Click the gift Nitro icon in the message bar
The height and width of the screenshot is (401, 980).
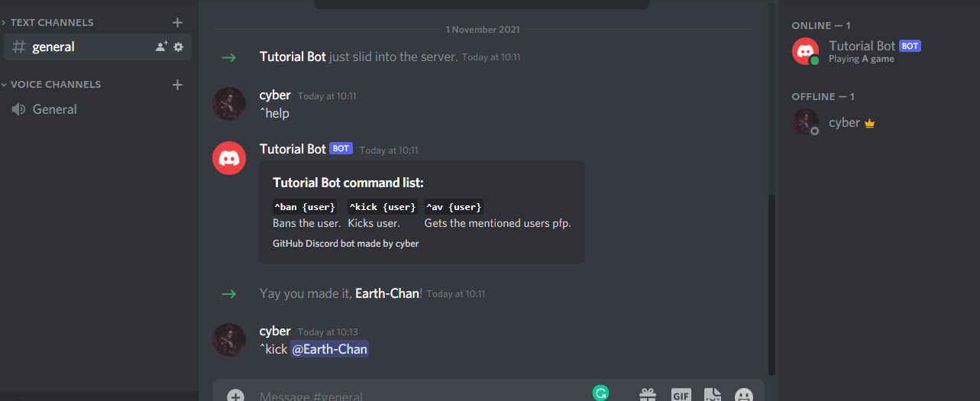point(648,395)
